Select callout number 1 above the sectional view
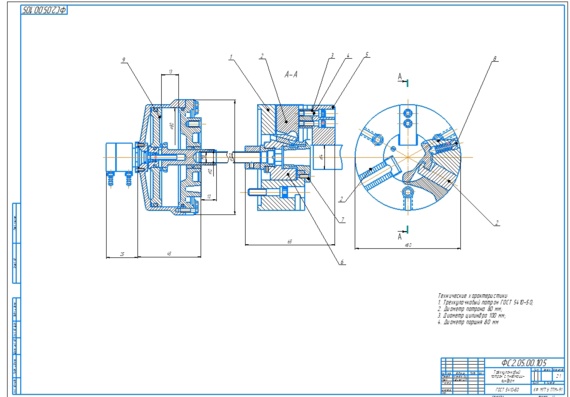 point(230,57)
